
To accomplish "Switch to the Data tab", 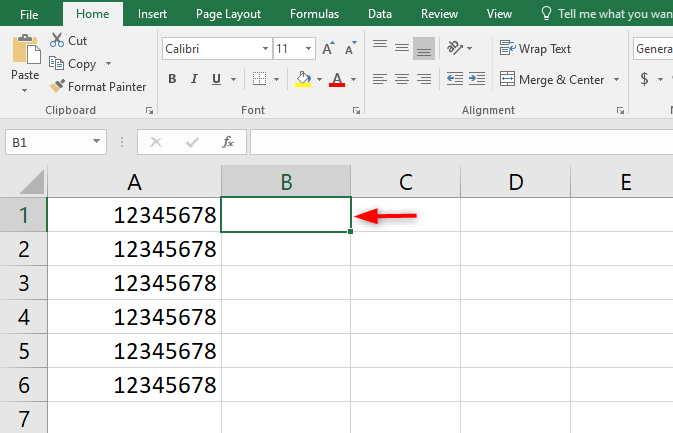I will tap(380, 14).
